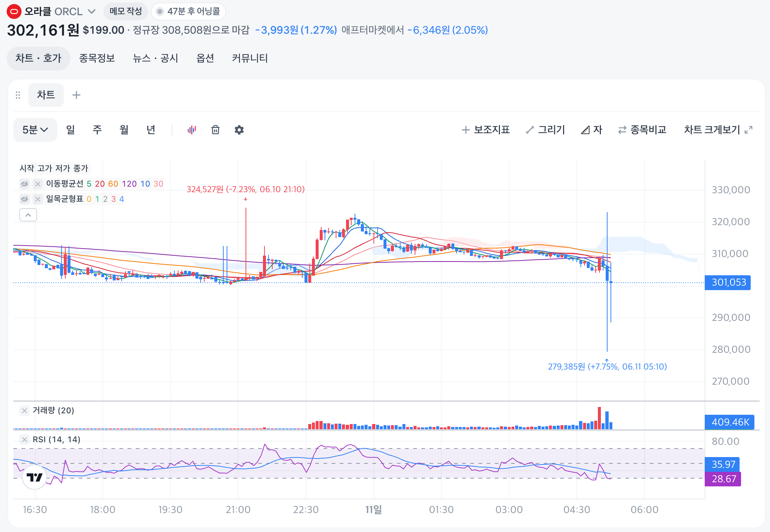Screen dimensions: 770x532
Task: Add a new panel with plus icon
Action: coord(76,95)
